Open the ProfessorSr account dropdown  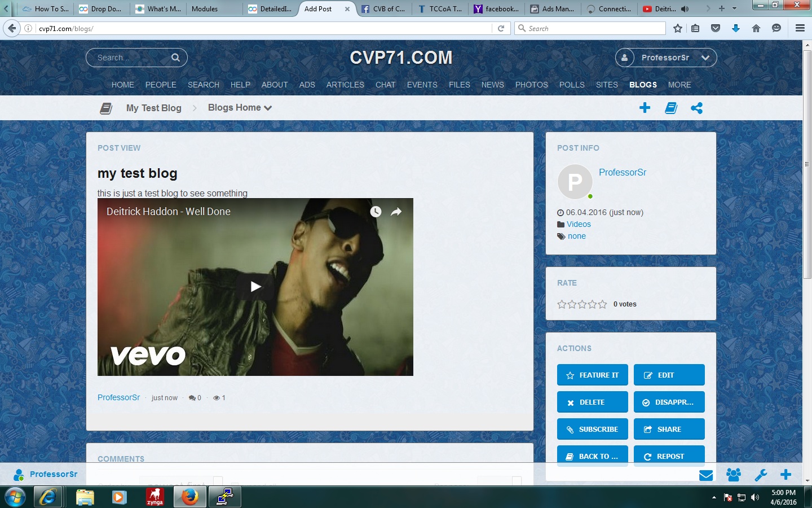tap(666, 58)
